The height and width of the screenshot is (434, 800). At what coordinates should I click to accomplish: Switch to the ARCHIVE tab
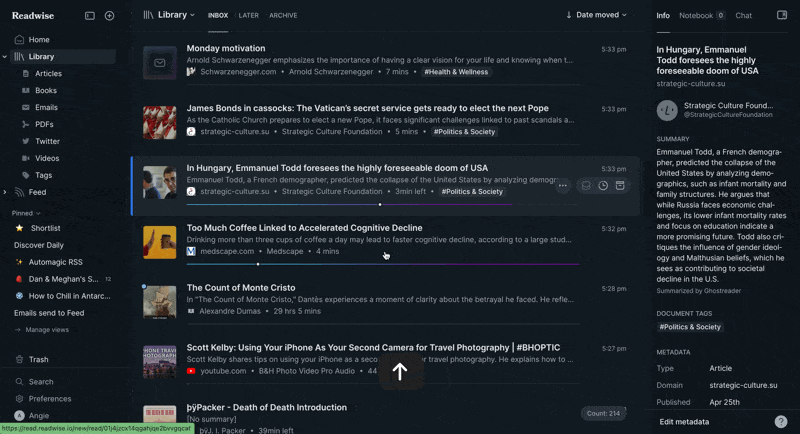(283, 15)
